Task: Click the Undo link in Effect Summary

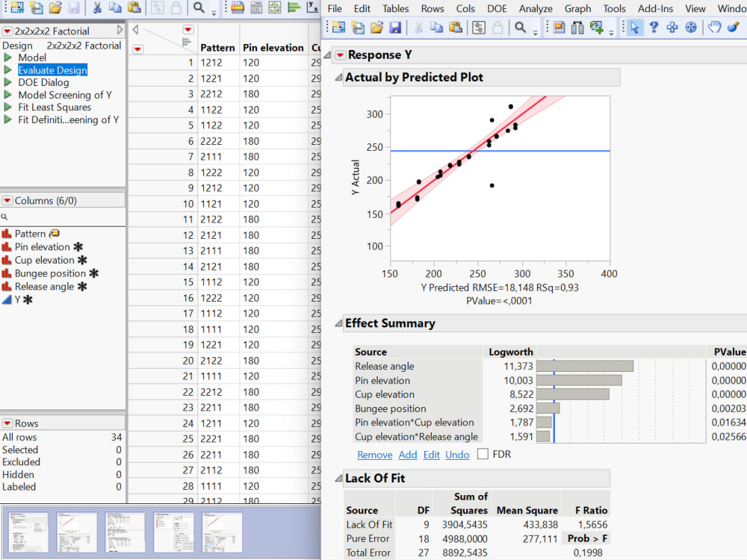Action: (457, 455)
